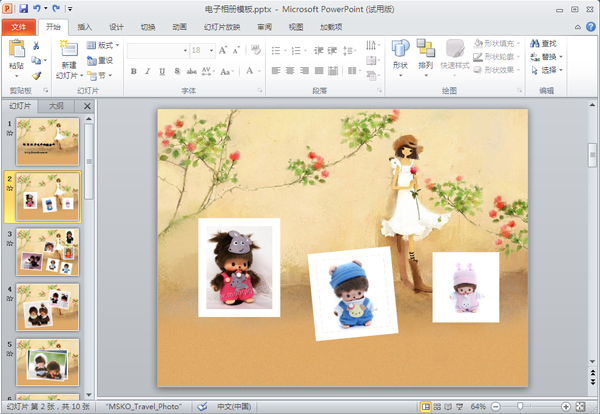
Task: Click the zoom slider handle
Action: click(x=520, y=406)
